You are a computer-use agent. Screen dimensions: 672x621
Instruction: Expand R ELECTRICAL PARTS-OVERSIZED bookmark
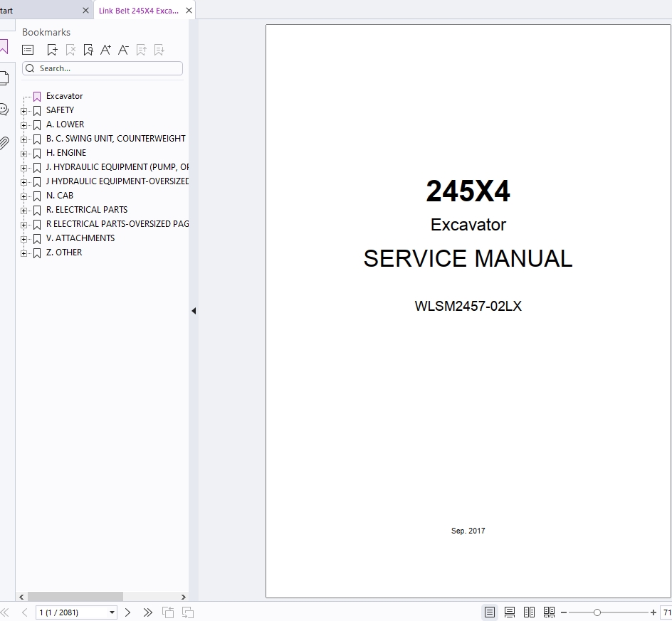[24, 224]
